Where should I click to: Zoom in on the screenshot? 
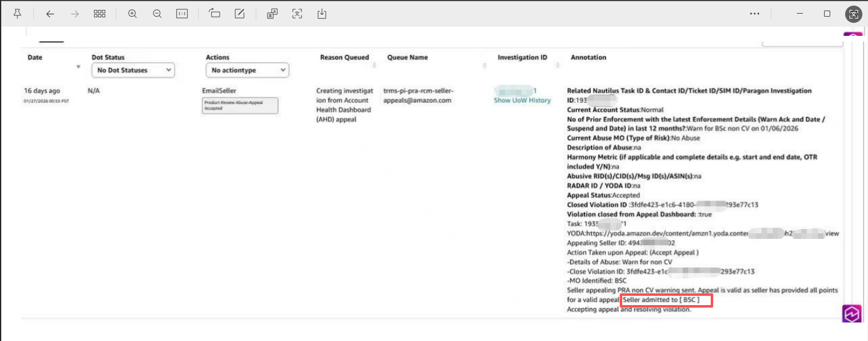click(132, 14)
